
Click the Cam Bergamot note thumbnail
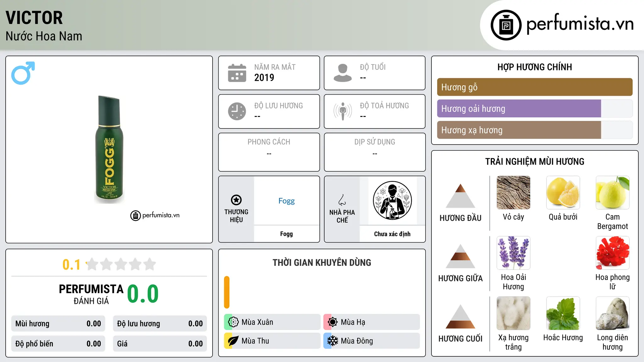(x=613, y=193)
